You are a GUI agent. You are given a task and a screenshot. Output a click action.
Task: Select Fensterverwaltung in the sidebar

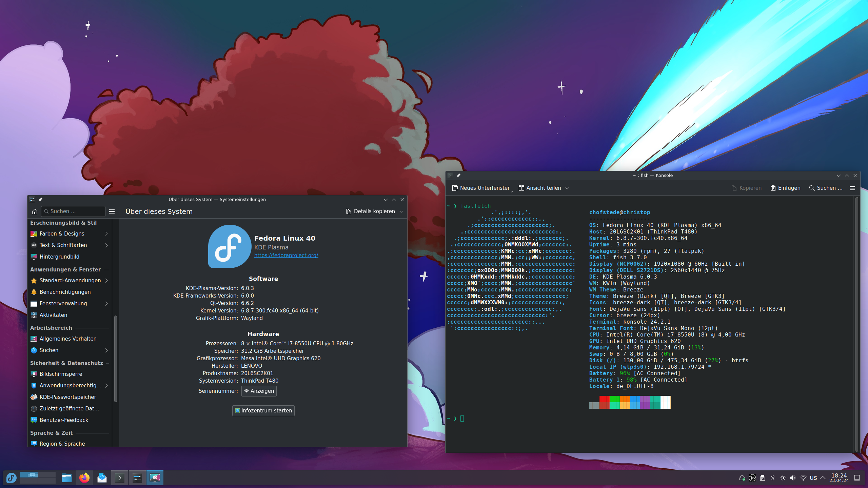click(63, 304)
